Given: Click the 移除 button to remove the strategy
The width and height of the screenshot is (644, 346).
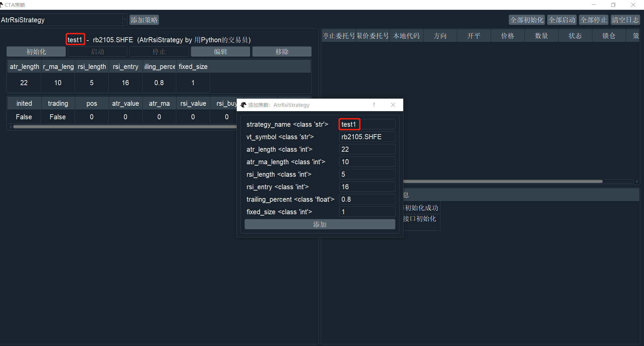Looking at the screenshot, I should click(282, 51).
